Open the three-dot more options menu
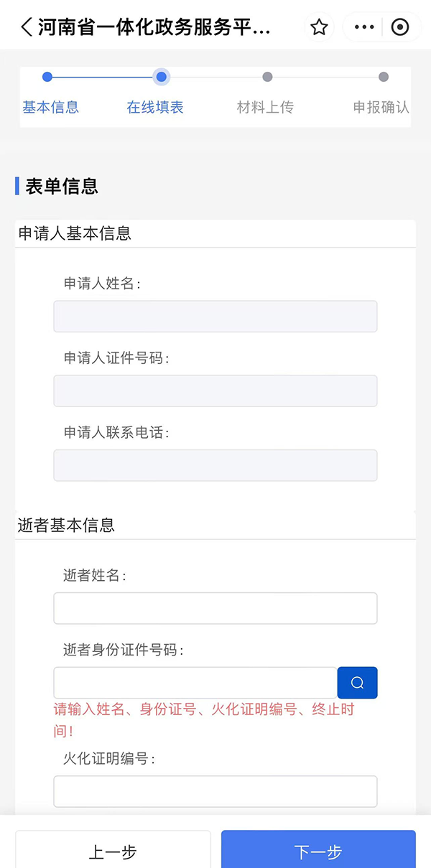Viewport: 431px width, 868px height. point(363,27)
